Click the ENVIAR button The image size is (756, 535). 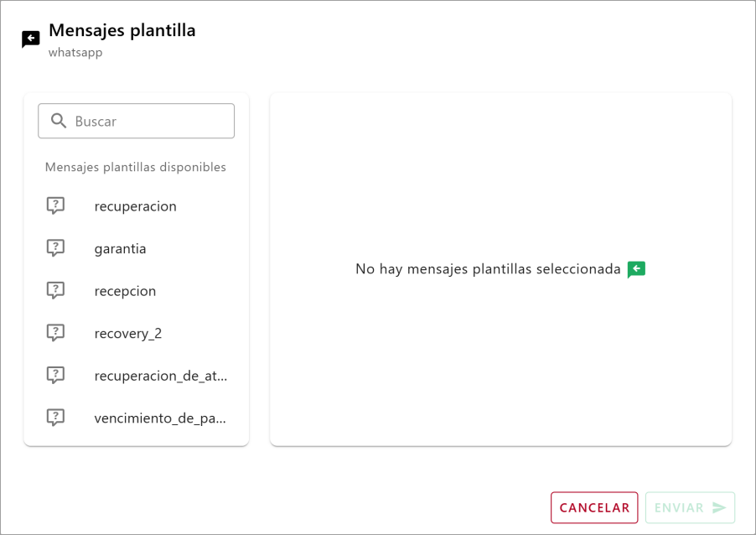click(690, 507)
